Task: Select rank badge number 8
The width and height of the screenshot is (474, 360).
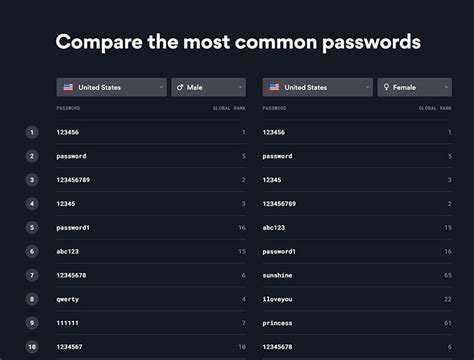Action: [x=32, y=299]
